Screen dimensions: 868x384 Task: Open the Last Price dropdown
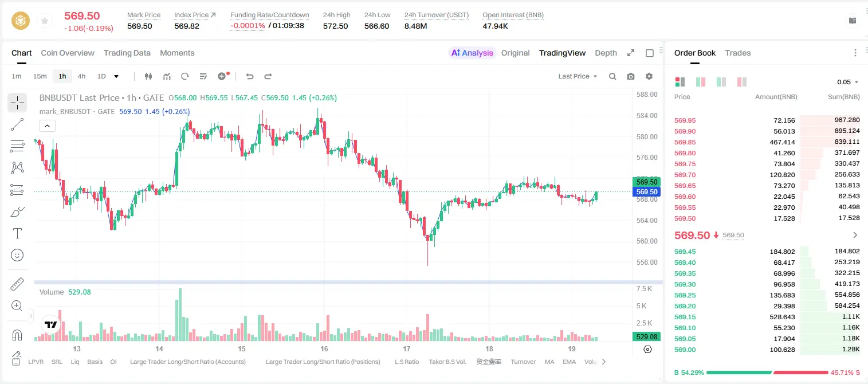(578, 76)
